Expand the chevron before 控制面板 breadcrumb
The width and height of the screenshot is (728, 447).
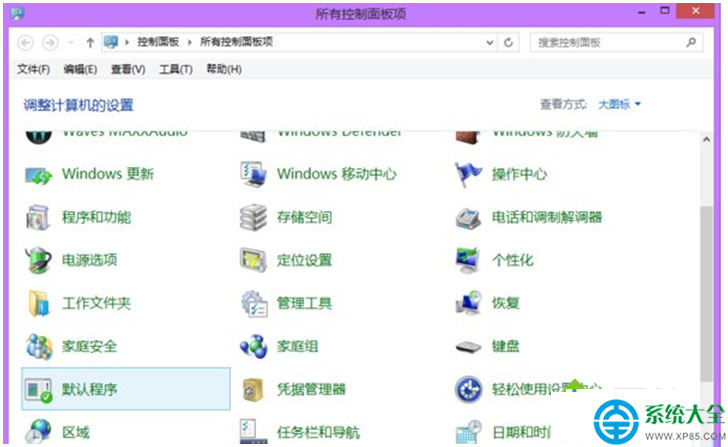tap(126, 43)
